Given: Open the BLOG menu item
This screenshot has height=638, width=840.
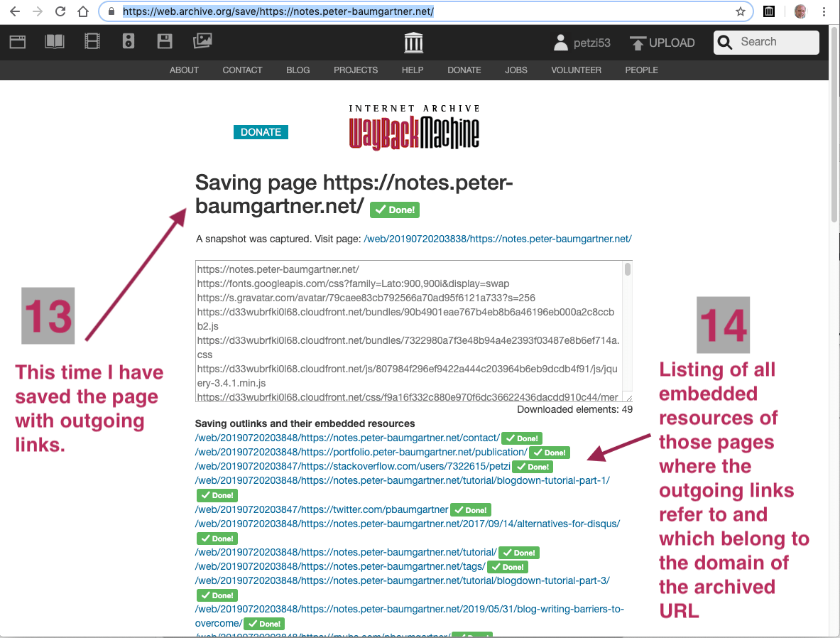Looking at the screenshot, I should [298, 70].
